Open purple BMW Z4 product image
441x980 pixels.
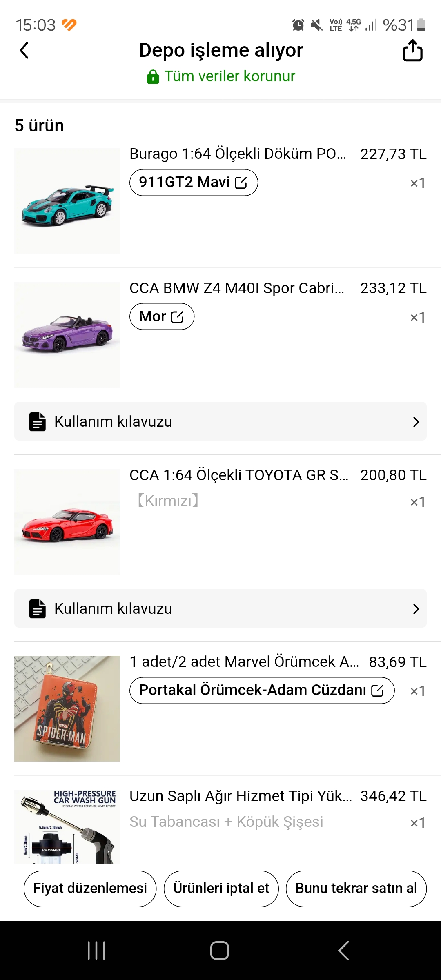67,334
